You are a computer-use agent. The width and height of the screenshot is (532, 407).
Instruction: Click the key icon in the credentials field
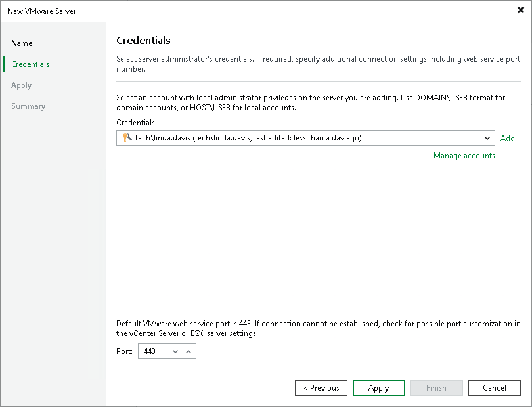coord(126,138)
